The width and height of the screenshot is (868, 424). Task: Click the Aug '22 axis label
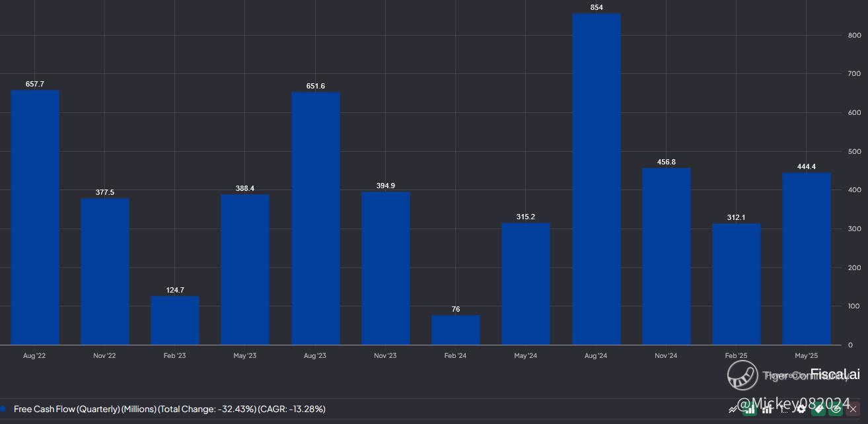[x=34, y=356]
